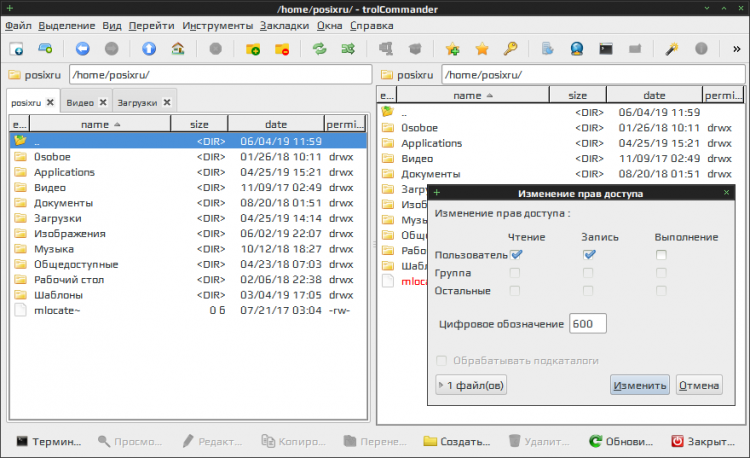Open the home folder via house icon
Image resolution: width=750 pixels, height=458 pixels.
[x=178, y=48]
